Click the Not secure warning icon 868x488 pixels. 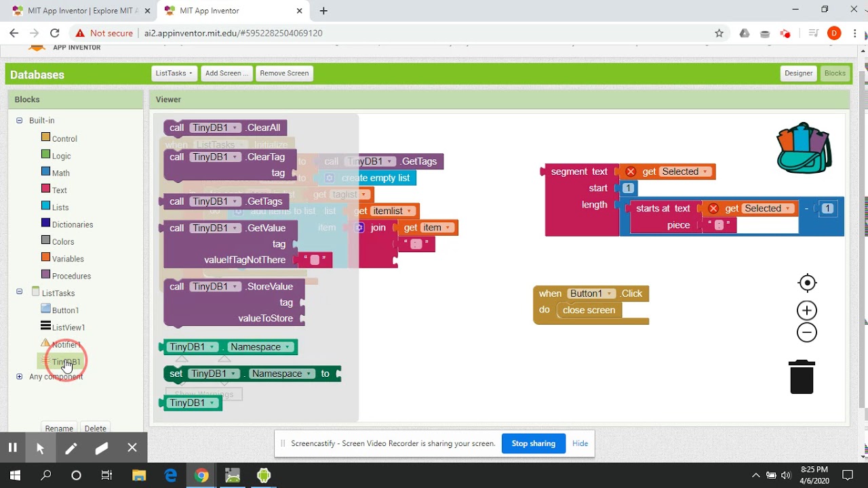[80, 33]
